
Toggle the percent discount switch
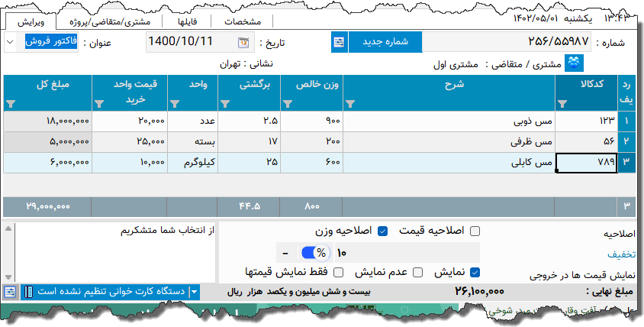(x=315, y=253)
